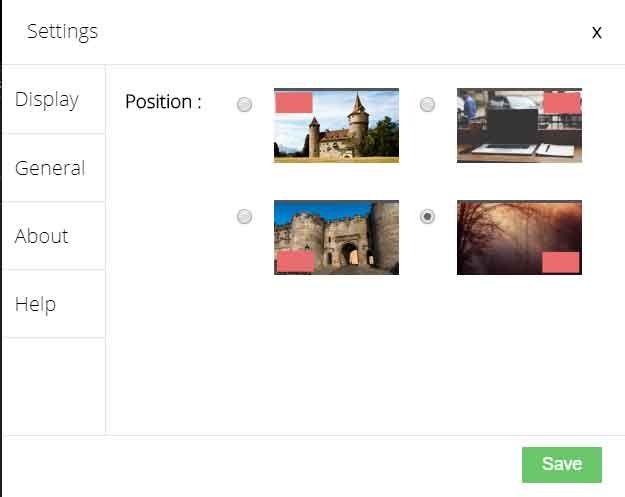Click the selected radio beside the misty forest image

pos(428,217)
